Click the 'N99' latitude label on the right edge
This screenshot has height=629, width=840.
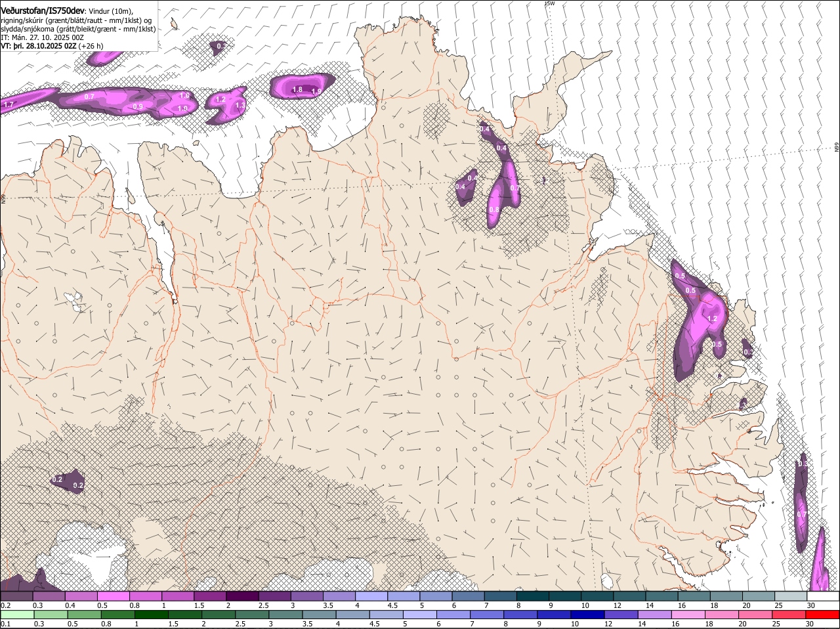[x=837, y=148]
